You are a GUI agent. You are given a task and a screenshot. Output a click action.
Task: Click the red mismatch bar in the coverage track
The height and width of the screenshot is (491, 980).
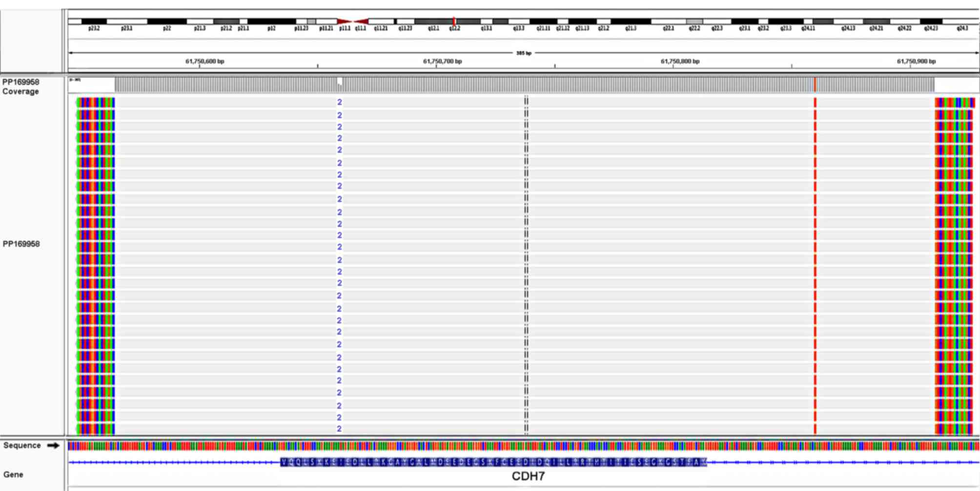[x=815, y=85]
